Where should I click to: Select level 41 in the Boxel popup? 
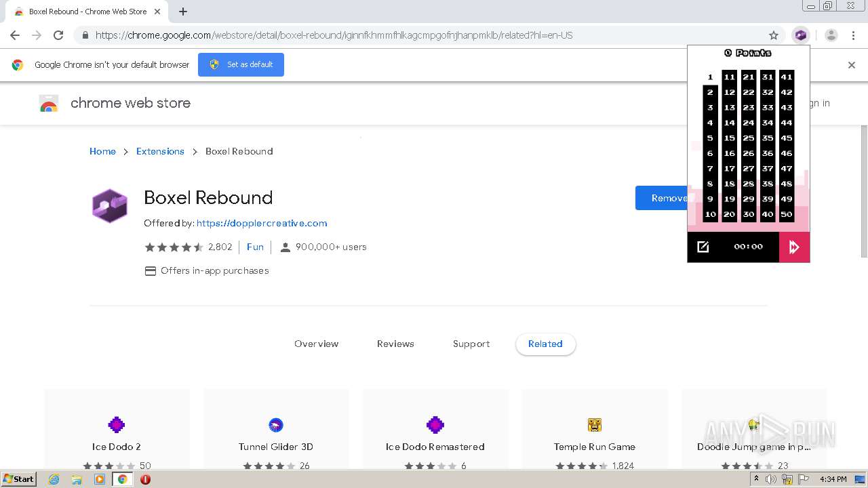pos(786,77)
